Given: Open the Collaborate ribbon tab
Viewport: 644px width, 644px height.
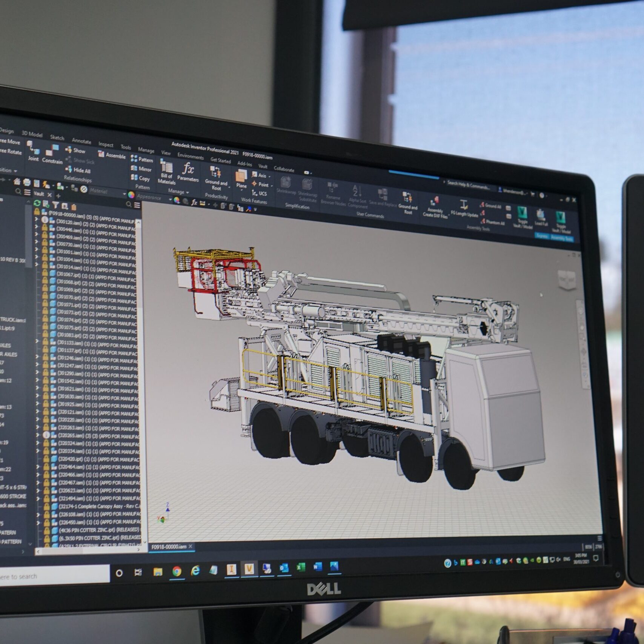Looking at the screenshot, I should click(284, 169).
